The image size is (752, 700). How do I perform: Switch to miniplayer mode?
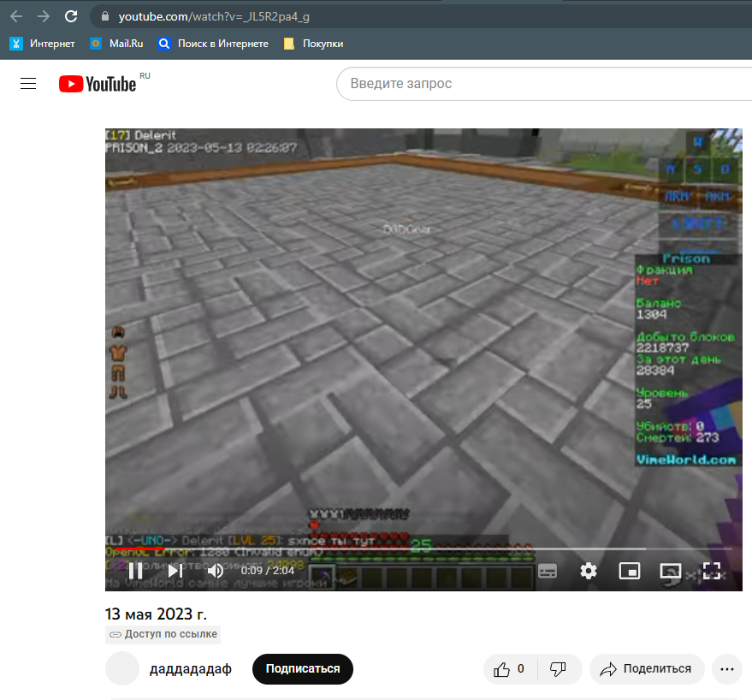[x=629, y=571]
